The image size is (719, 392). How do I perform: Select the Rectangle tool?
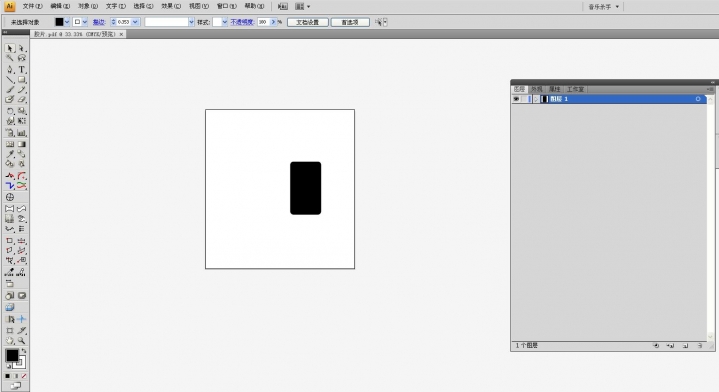coord(22,80)
